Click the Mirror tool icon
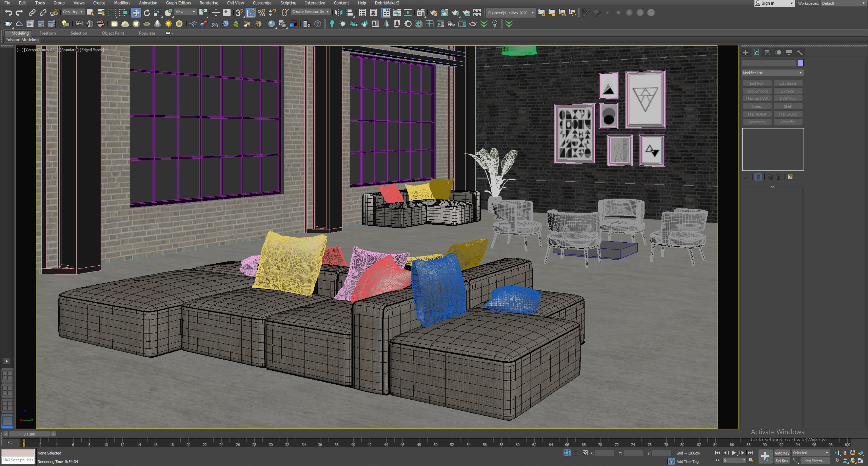Viewport: 868px width, 466px height. pyautogui.click(x=339, y=13)
